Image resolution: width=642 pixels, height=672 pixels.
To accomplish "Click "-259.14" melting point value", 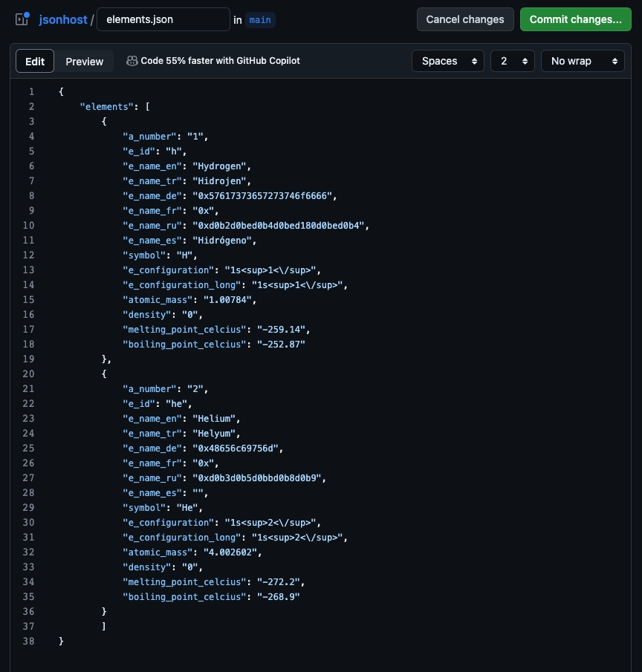I will 281,330.
